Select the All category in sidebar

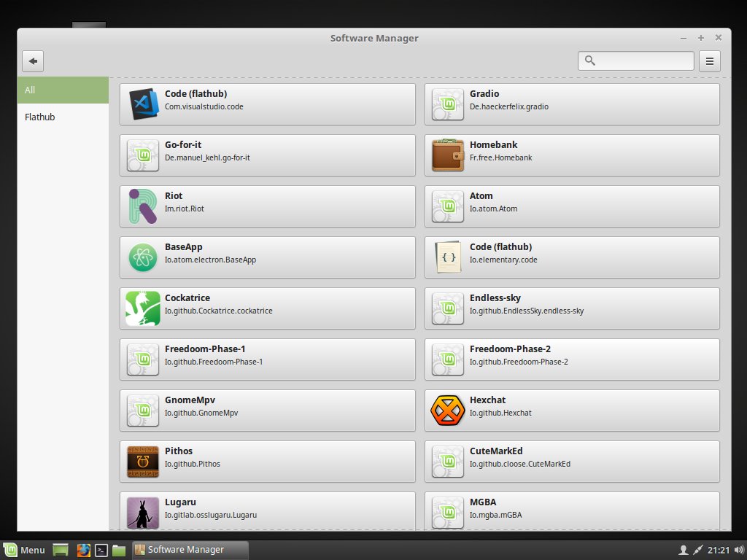[x=63, y=90]
